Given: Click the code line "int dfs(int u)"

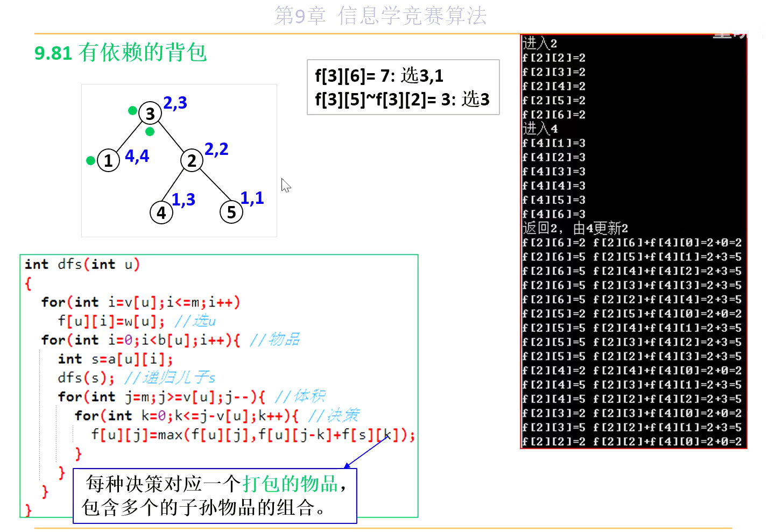Looking at the screenshot, I should pos(82,264).
